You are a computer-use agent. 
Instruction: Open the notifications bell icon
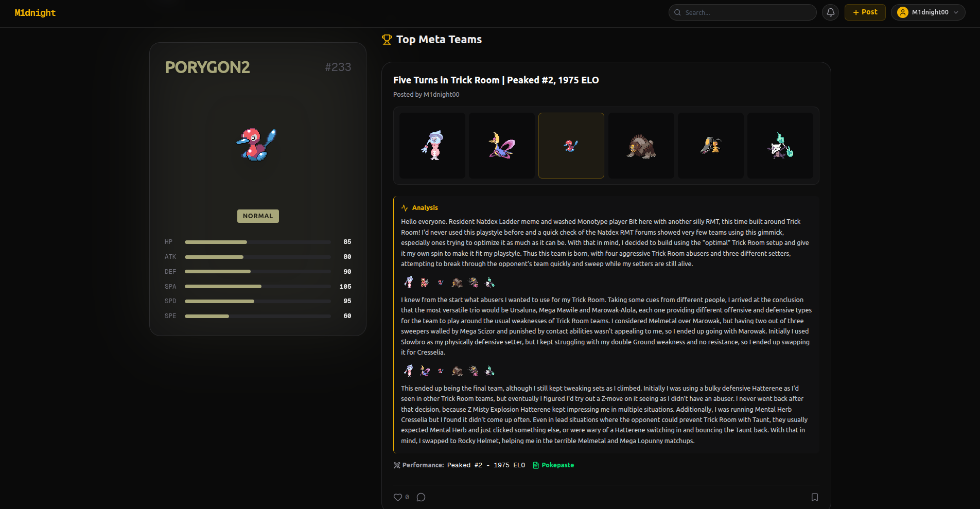tap(830, 12)
